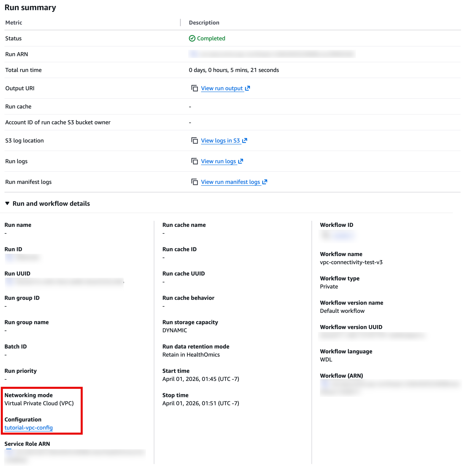This screenshot has width=463, height=476.
Task: Click the Metric column header
Action: [x=14, y=23]
